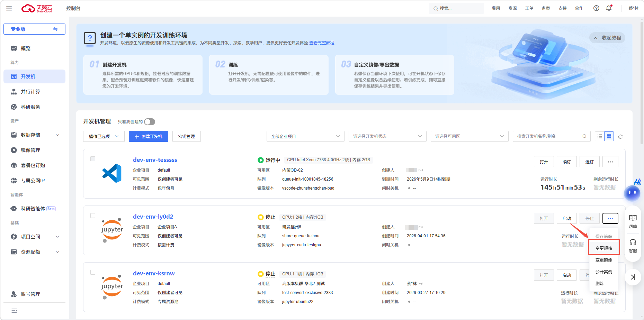Switch to list view layout icon
This screenshot has height=320, width=644.
(600, 137)
